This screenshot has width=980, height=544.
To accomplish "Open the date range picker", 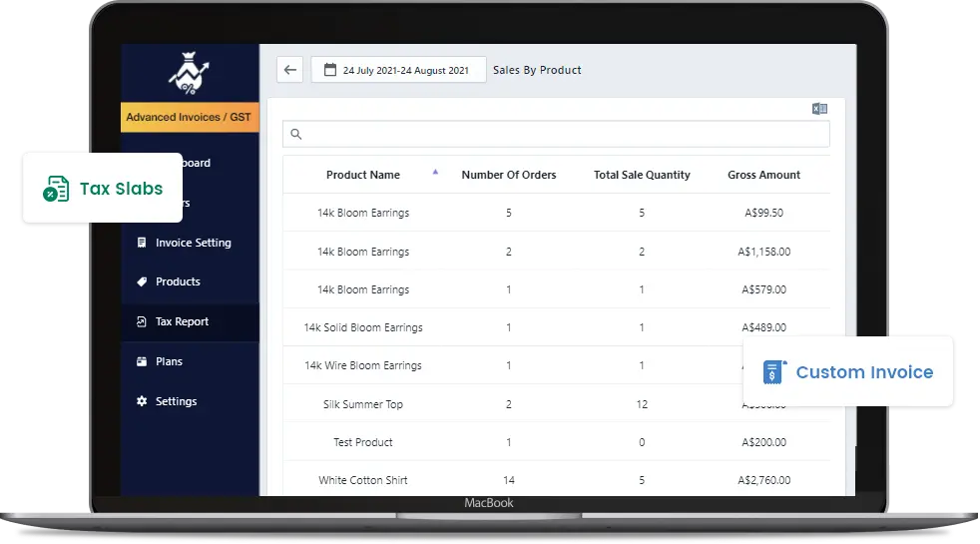I will (x=398, y=70).
